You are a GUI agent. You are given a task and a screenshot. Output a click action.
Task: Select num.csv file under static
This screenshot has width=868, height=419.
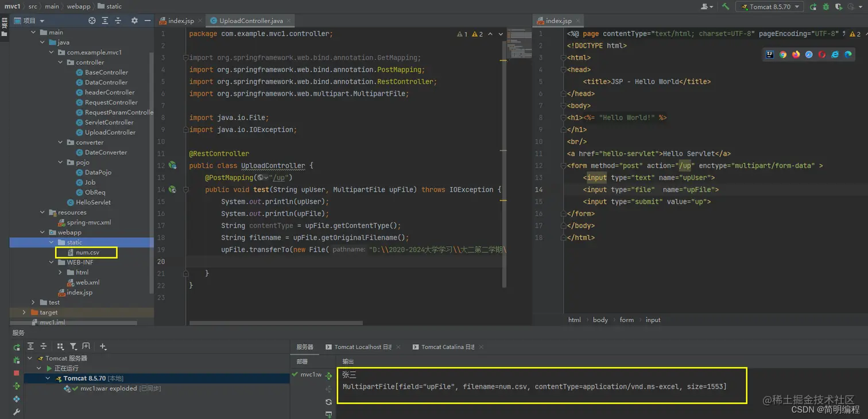pos(87,253)
